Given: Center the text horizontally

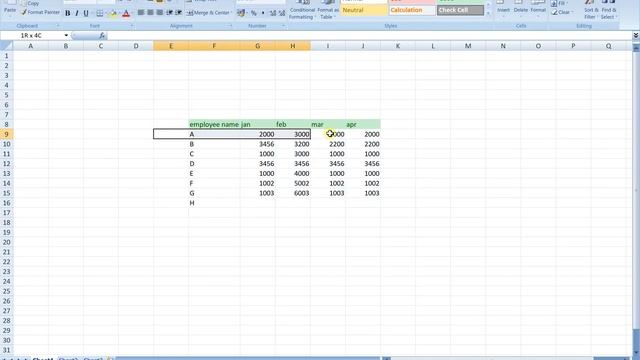Looking at the screenshot, I should pos(150,13).
